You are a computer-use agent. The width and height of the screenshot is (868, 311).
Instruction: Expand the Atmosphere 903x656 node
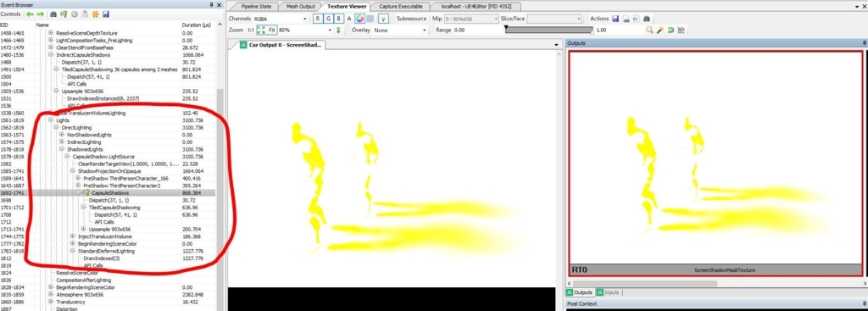(x=51, y=294)
